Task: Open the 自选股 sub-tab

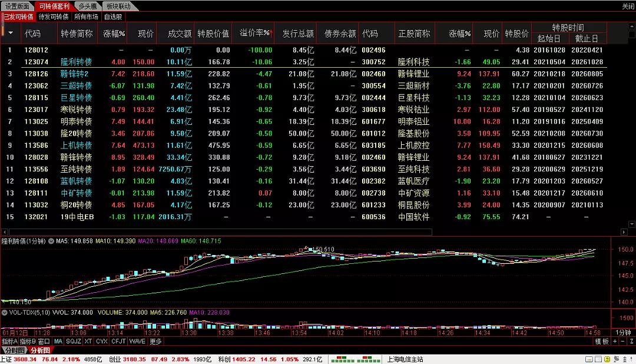Action: [112, 16]
